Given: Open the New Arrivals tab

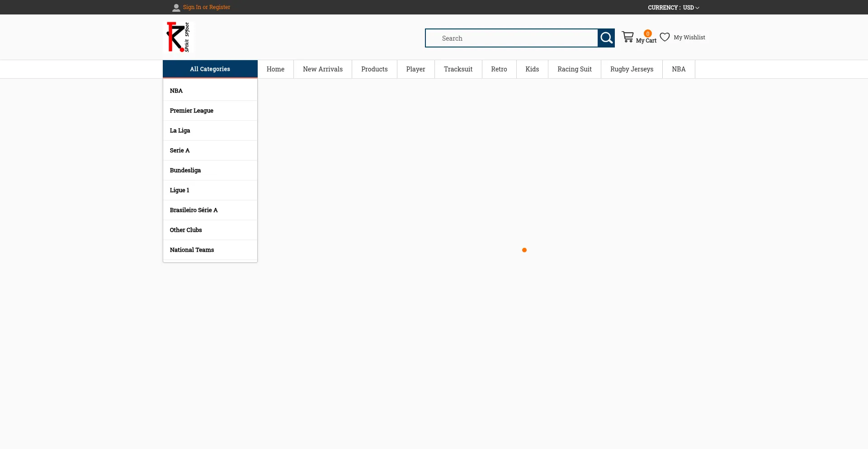Looking at the screenshot, I should click(323, 69).
